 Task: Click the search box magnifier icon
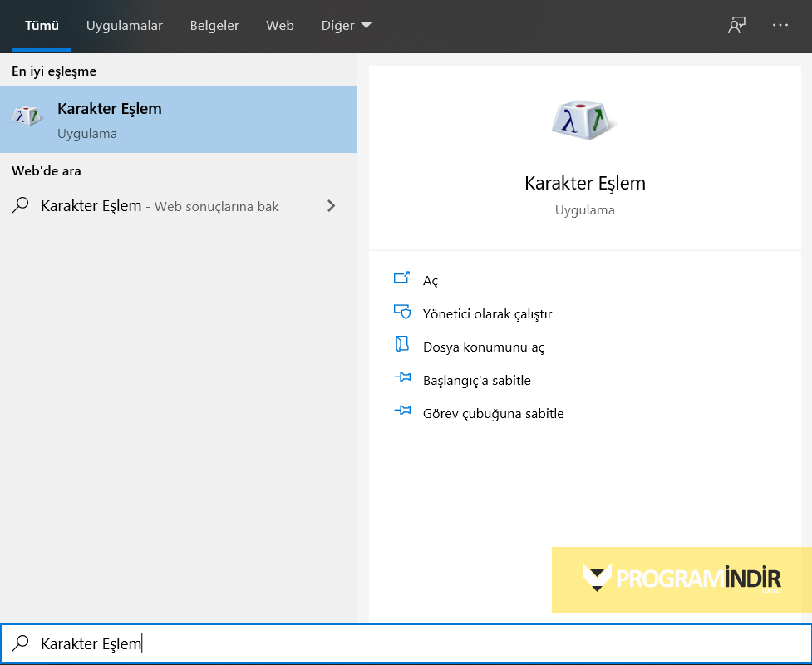(20, 643)
